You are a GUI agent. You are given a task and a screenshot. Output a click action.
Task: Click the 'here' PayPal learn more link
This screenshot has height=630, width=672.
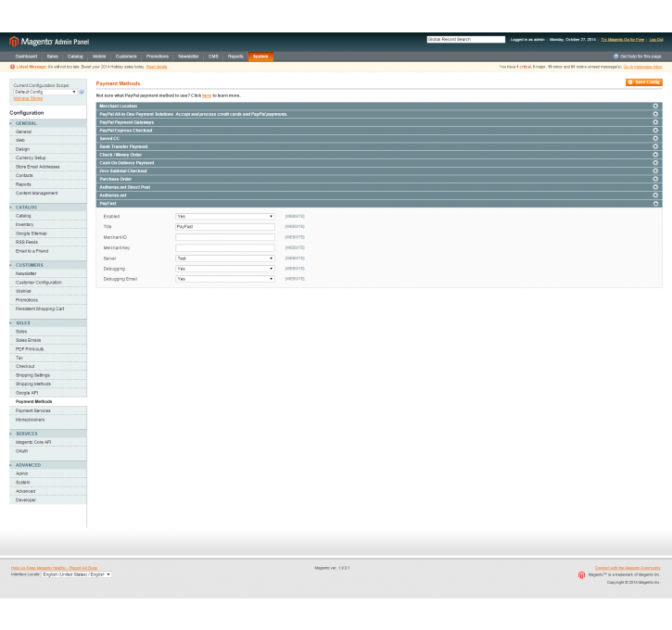tap(207, 96)
